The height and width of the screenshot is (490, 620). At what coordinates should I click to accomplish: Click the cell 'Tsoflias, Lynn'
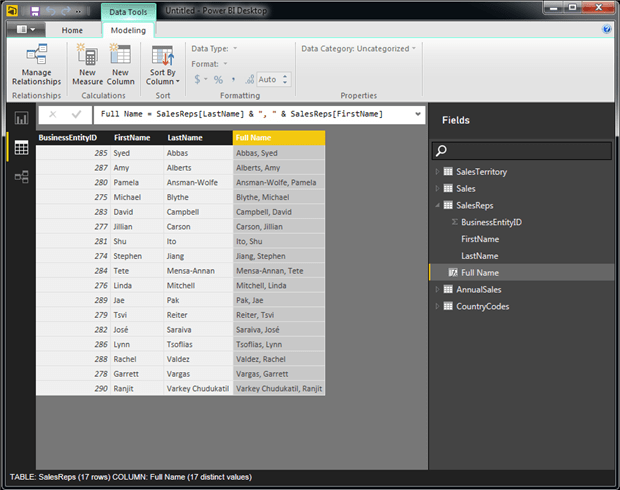[x=279, y=344]
